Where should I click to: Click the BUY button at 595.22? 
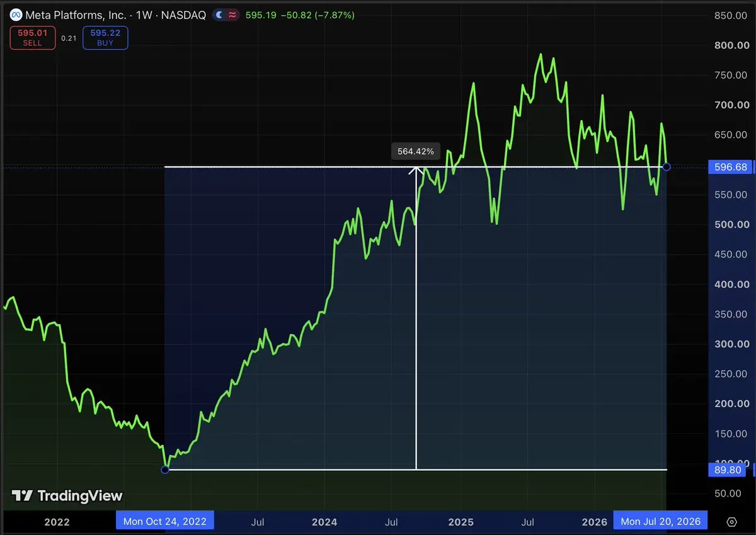105,38
